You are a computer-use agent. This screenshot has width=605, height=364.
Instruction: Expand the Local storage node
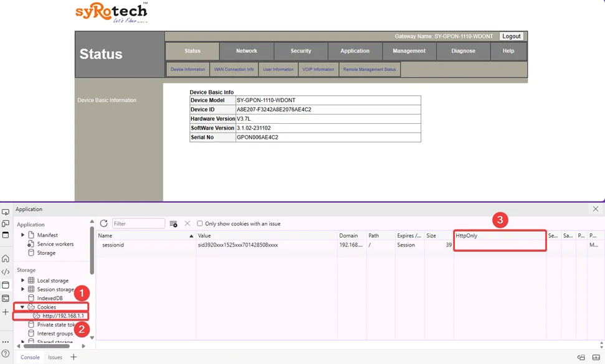[22, 281]
